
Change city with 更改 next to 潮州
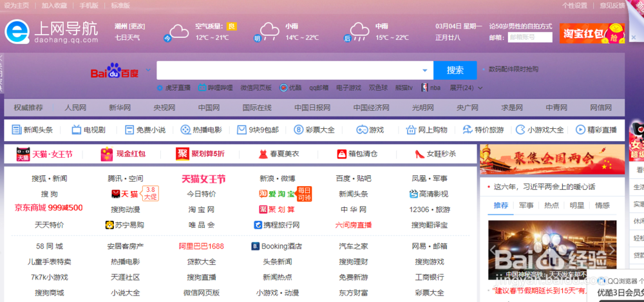click(137, 26)
